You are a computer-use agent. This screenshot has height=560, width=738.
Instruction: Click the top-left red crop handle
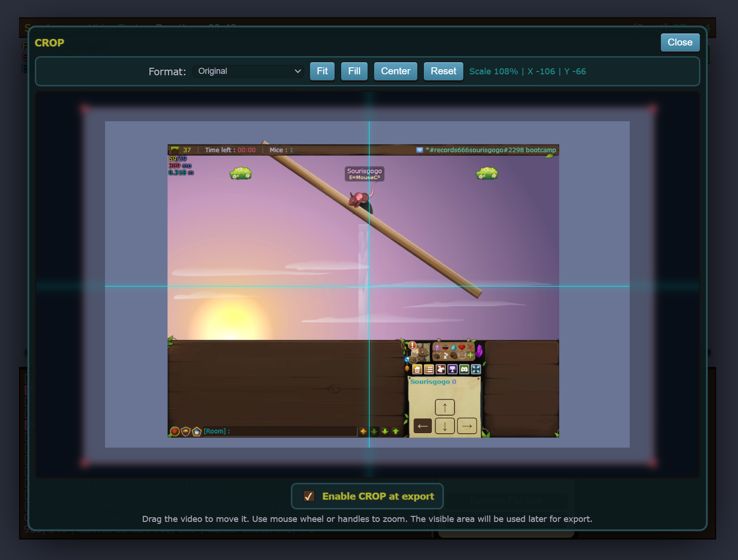coord(85,110)
